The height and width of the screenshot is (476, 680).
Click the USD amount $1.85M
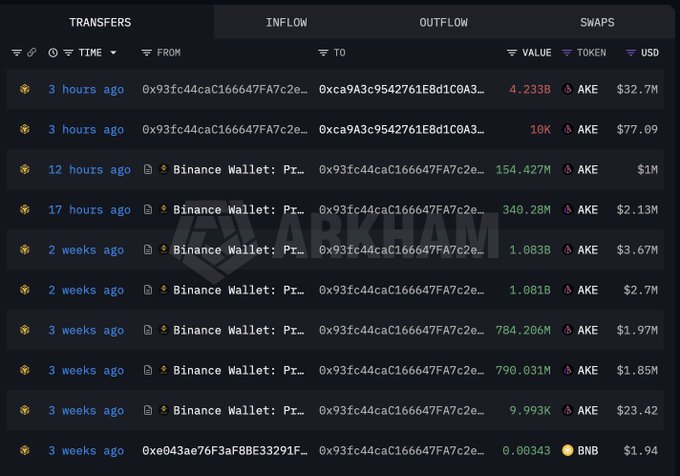(x=637, y=370)
